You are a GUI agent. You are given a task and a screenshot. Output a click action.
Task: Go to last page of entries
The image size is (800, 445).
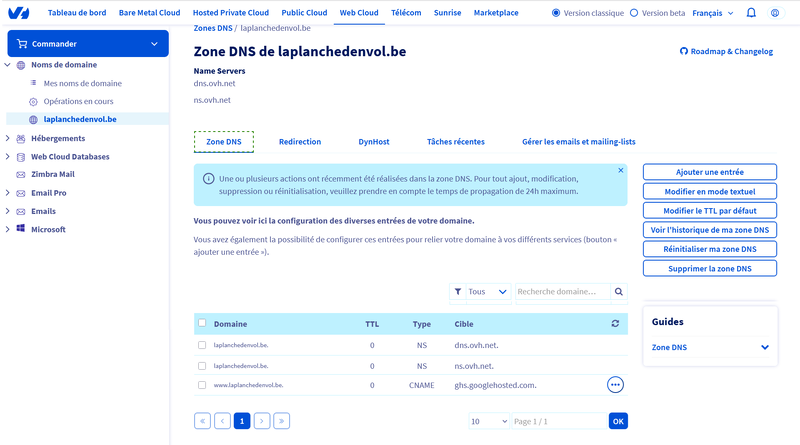point(282,421)
